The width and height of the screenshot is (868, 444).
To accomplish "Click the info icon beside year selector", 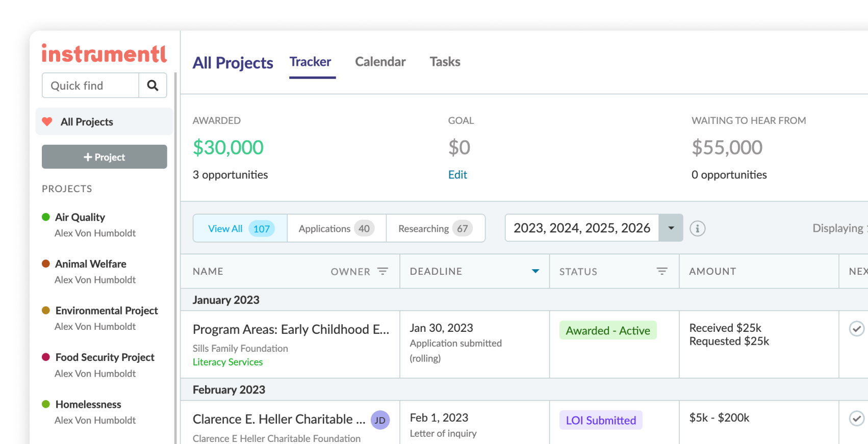I will pos(697,228).
